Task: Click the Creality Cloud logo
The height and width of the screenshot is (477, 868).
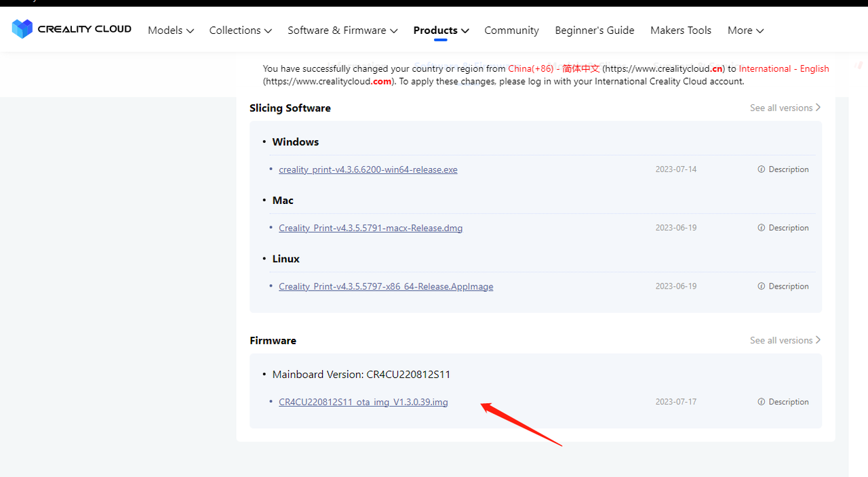Action: [71, 29]
